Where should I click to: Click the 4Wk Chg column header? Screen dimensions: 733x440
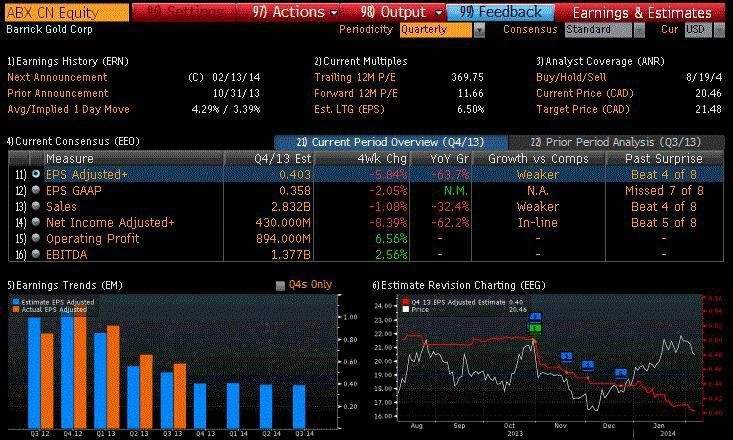coord(362,159)
